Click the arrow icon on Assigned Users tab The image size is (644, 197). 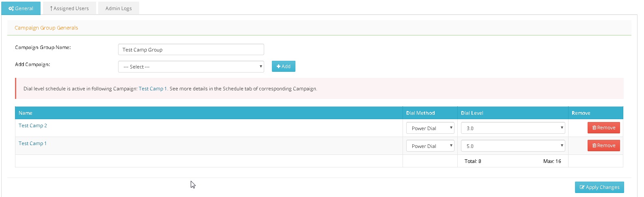[x=51, y=9]
